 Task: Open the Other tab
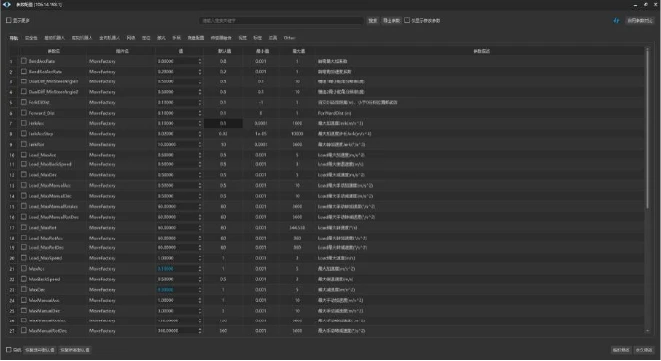tap(289, 38)
